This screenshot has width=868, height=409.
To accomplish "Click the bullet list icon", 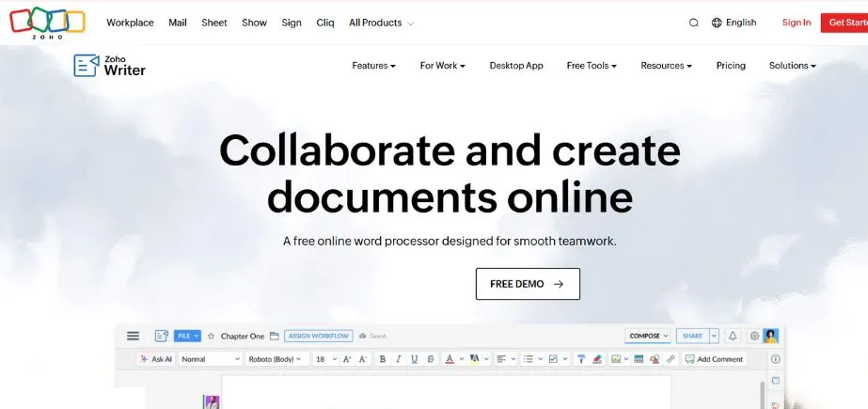I will pos(529,359).
